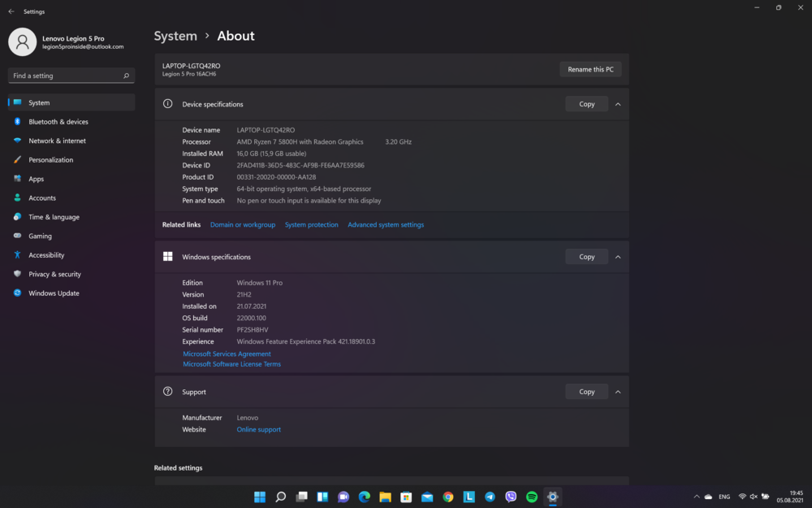Copy the Device specifications
Screen dimensions: 812x508
pos(587,104)
